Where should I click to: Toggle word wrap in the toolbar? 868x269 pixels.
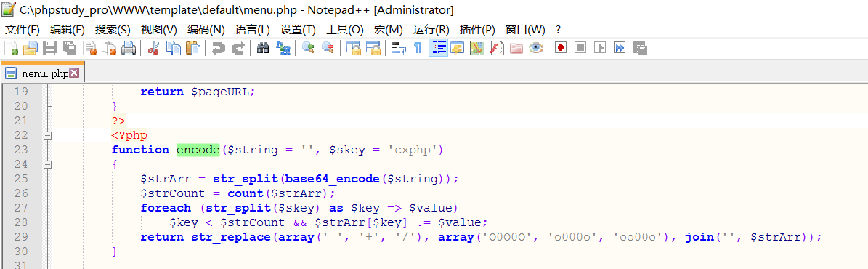[x=399, y=48]
